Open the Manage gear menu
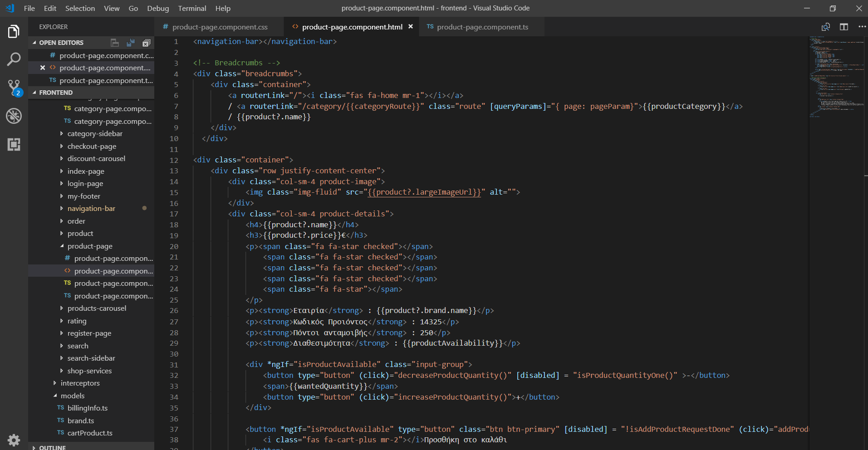The image size is (868, 450). coord(14,440)
